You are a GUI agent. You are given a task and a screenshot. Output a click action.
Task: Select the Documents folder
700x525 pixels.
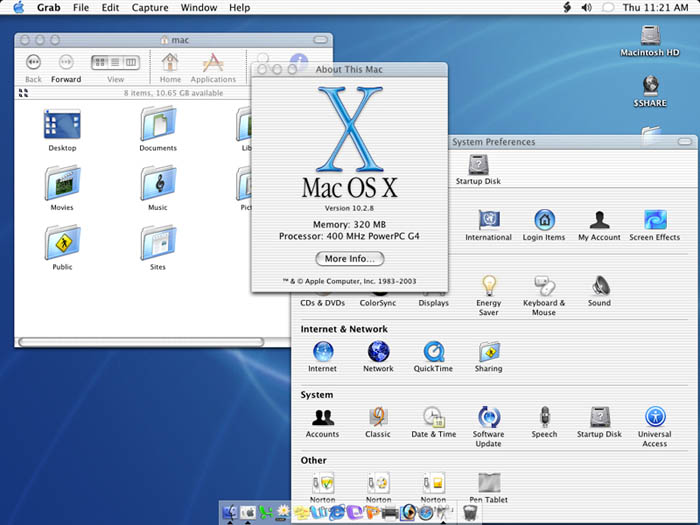coord(158,129)
